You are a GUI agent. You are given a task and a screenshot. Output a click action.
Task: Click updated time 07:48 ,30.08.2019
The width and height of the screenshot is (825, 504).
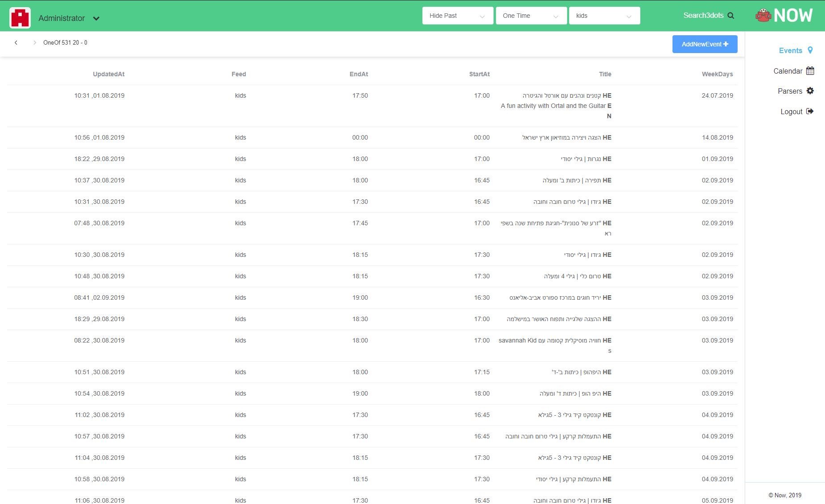[x=99, y=223]
